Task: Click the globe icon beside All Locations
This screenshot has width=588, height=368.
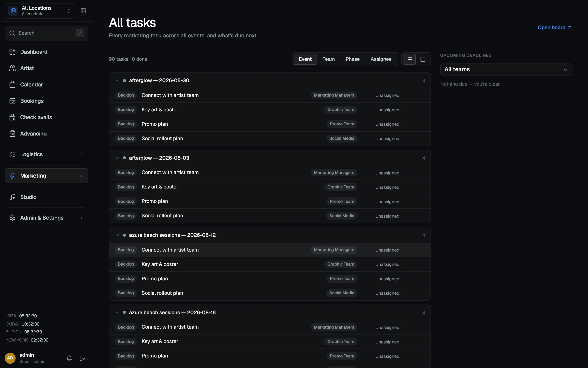Action: [x=13, y=11]
